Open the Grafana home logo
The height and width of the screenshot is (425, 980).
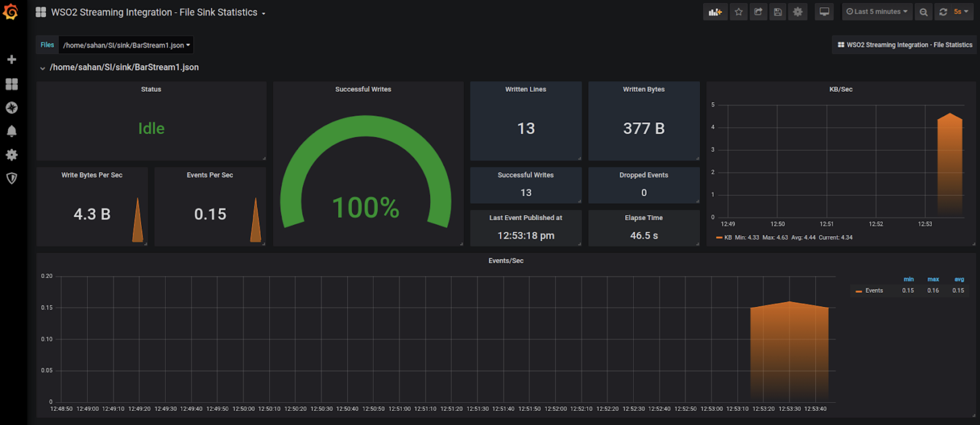click(11, 11)
